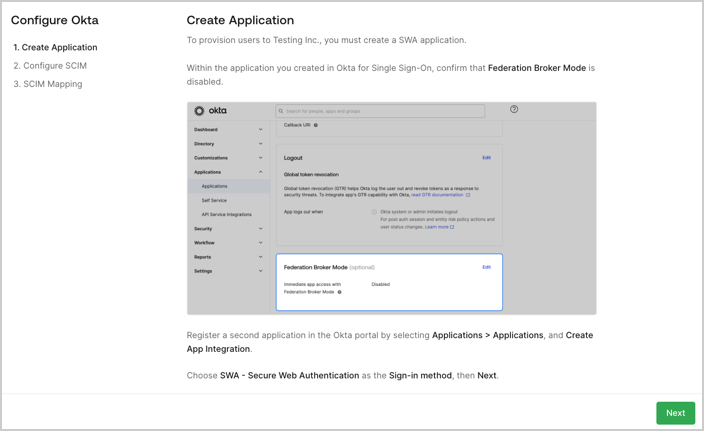Open Self Service in Okta sidebar
Viewport: 704px width, 431px height.
tap(214, 200)
